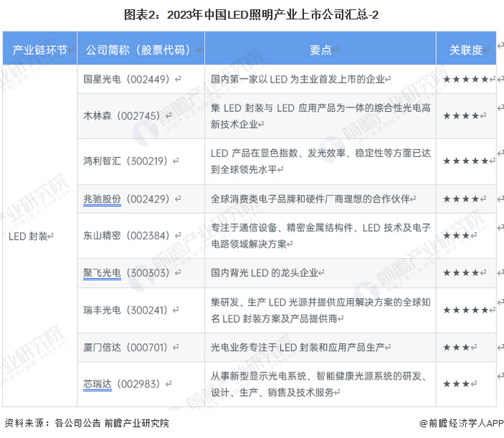The height and width of the screenshot is (438, 504).
Task: Click the star rating for 兆驰股份
Action: (x=461, y=199)
